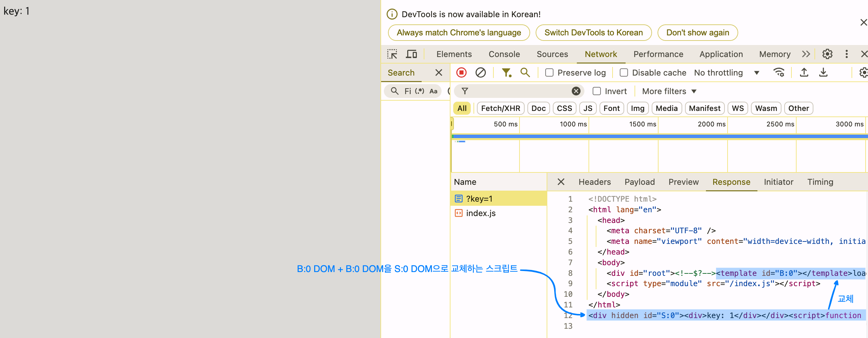Screen dimensions: 868x338
Task: Select the ?key=1 request row
Action: point(499,199)
